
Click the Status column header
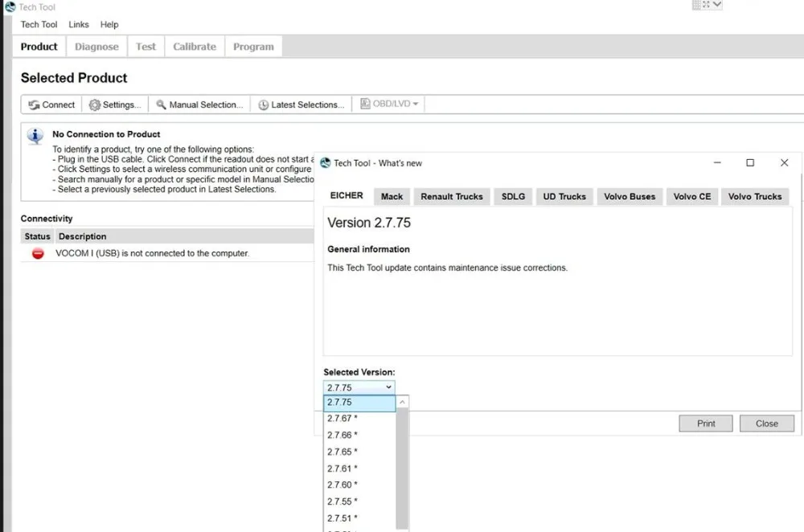[x=38, y=236]
